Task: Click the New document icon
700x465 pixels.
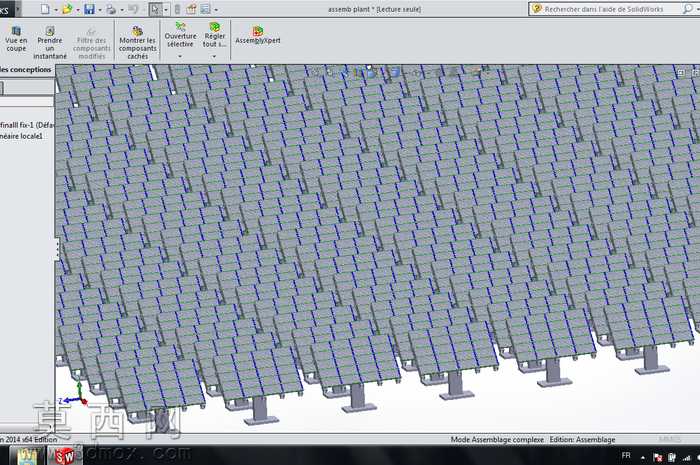Action: [x=45, y=9]
